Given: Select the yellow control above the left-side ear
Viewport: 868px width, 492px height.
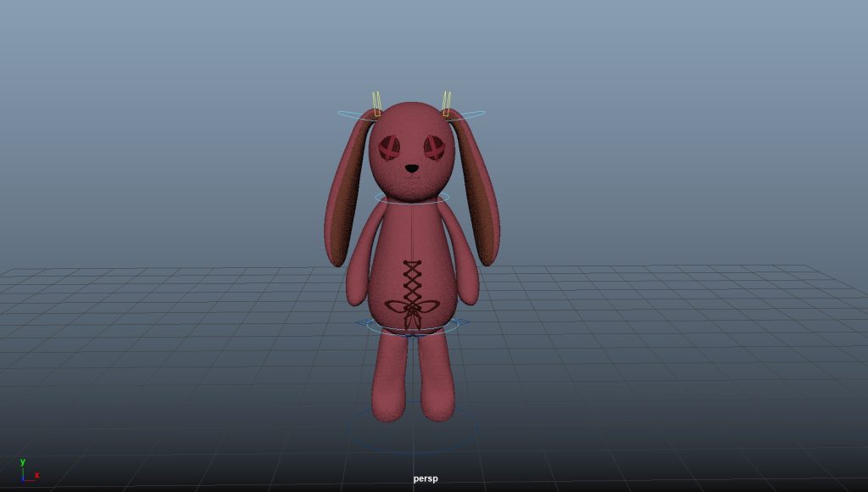Looking at the screenshot, I should click(377, 103).
